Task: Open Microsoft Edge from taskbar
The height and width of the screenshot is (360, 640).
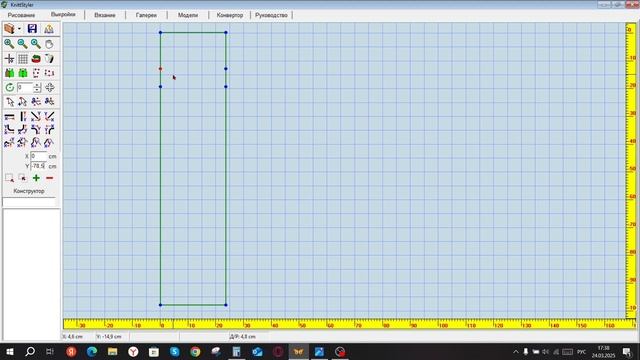Action: click(92, 352)
